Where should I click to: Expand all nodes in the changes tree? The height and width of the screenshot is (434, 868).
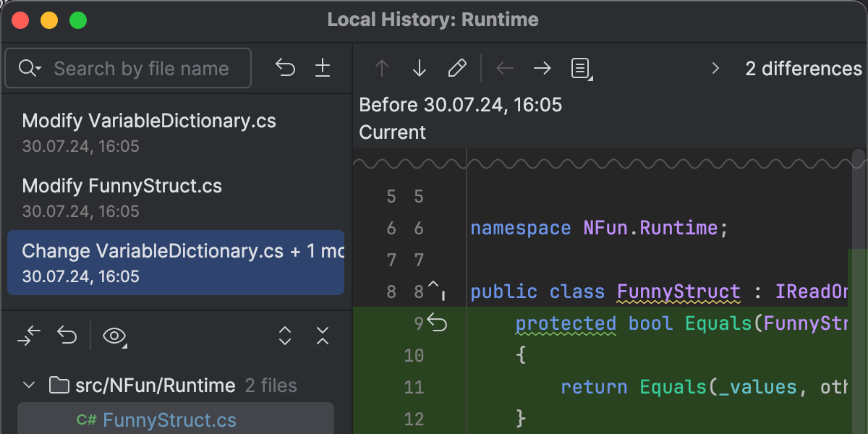(x=285, y=336)
